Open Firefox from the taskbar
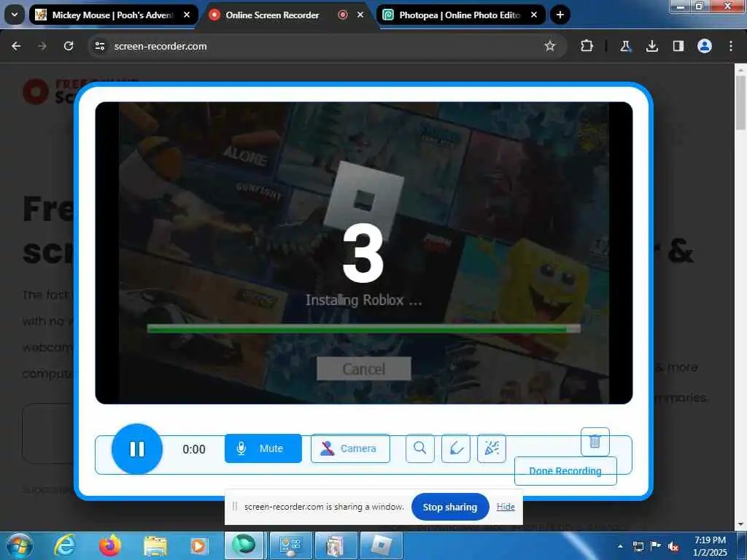 109,545
